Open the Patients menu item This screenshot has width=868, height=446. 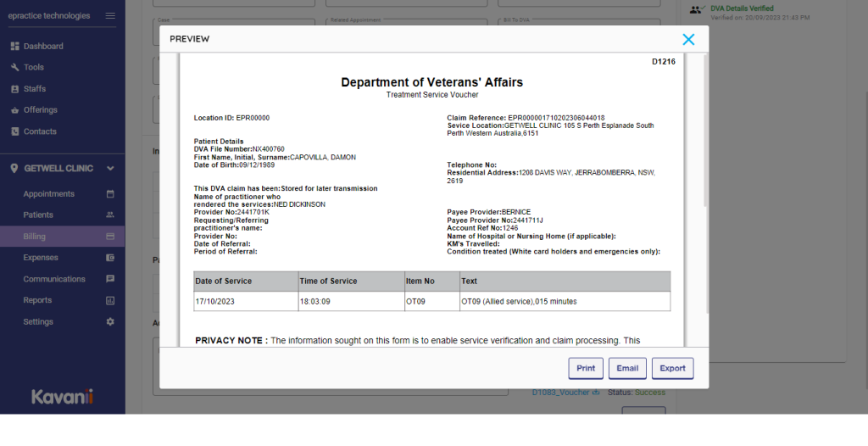click(x=38, y=215)
